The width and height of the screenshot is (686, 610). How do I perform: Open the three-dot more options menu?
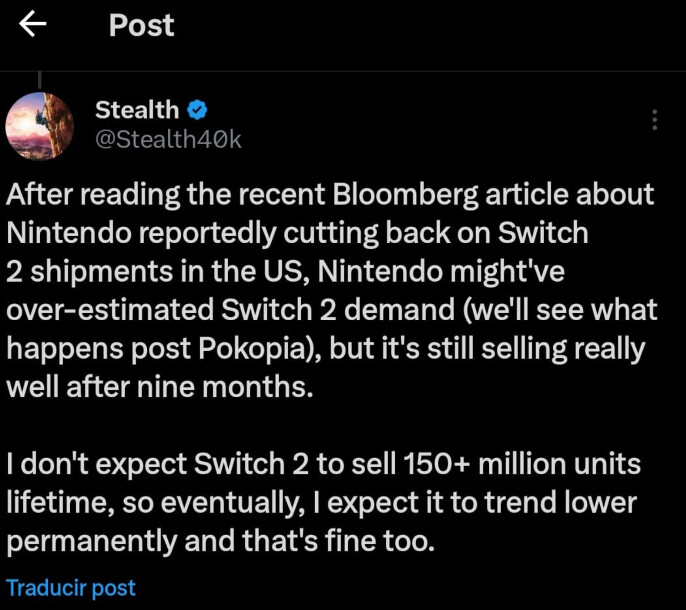click(x=654, y=120)
